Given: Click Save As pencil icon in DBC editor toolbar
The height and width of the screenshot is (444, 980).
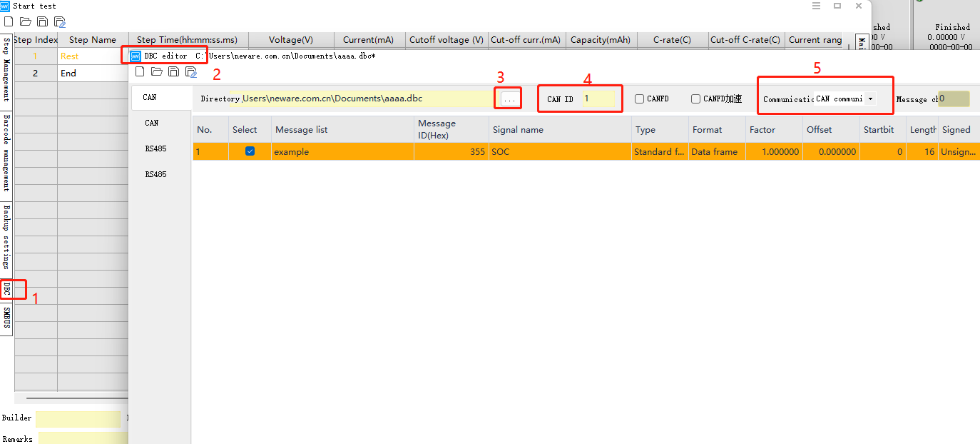Looking at the screenshot, I should pyautogui.click(x=191, y=72).
